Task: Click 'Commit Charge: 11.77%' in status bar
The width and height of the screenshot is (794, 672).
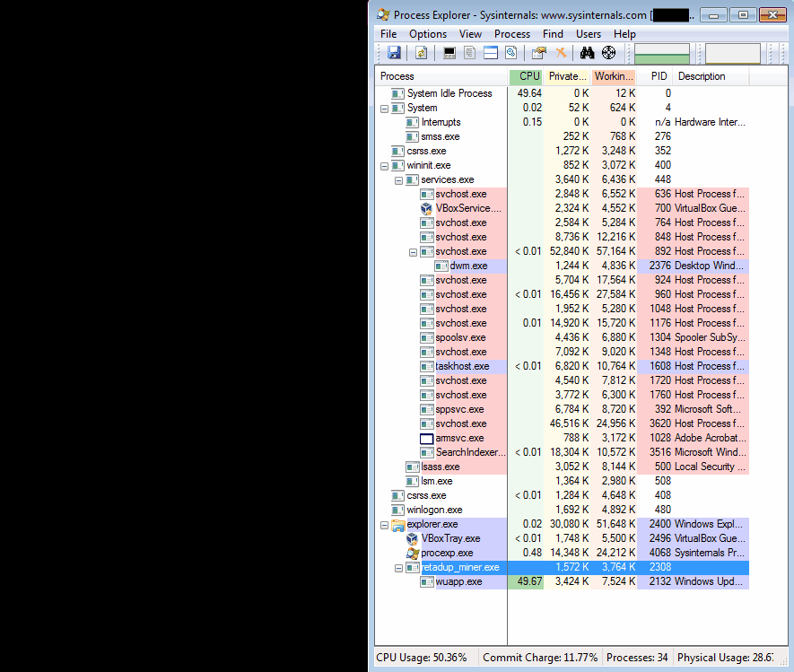Action: pos(540,658)
